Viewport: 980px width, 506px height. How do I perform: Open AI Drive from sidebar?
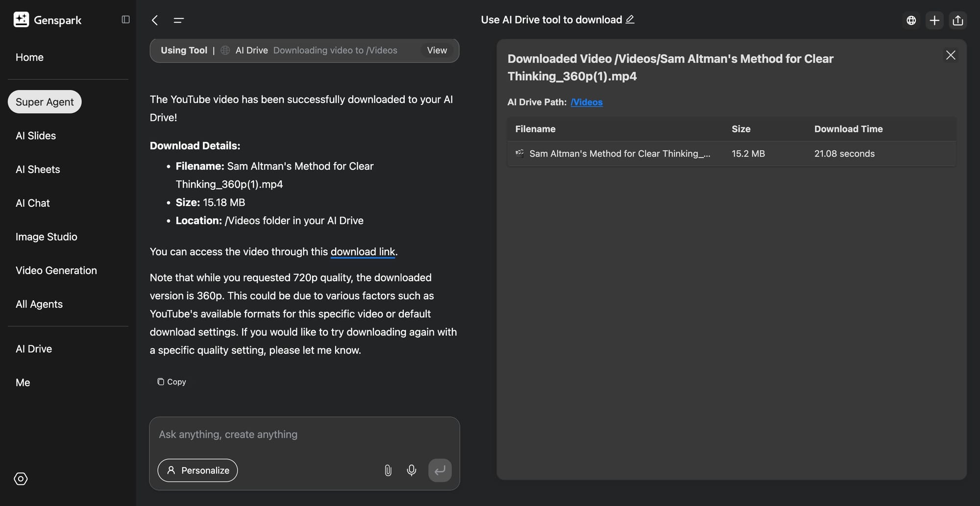34,349
